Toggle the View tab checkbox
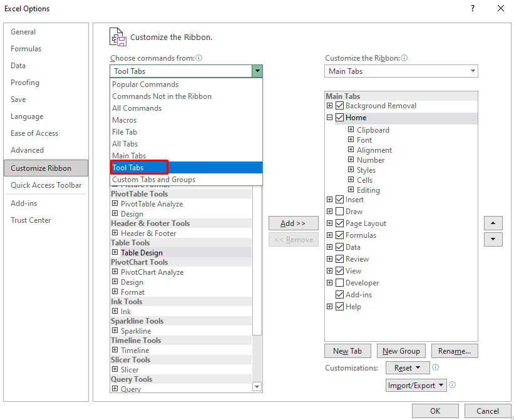Viewport: 514px width, 420px height. click(339, 271)
